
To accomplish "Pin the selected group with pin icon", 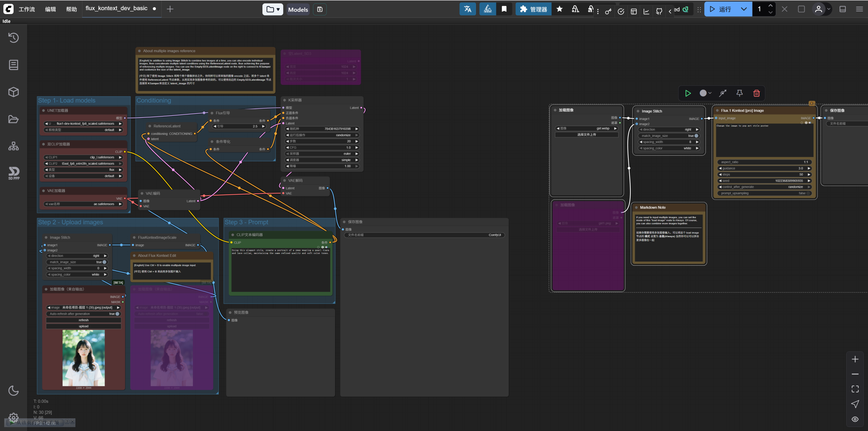I will click(x=739, y=93).
